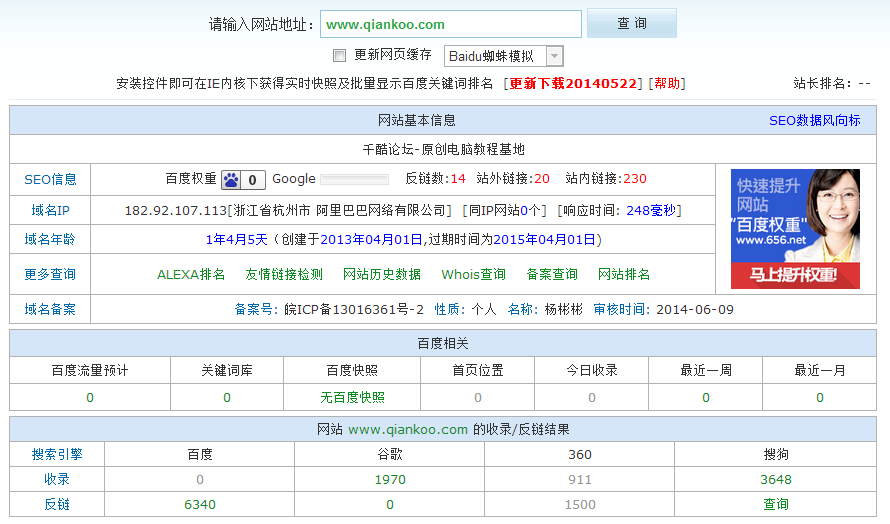This screenshot has width=890, height=524.
Task: Click the 域名IP row label
Action: click(x=50, y=211)
